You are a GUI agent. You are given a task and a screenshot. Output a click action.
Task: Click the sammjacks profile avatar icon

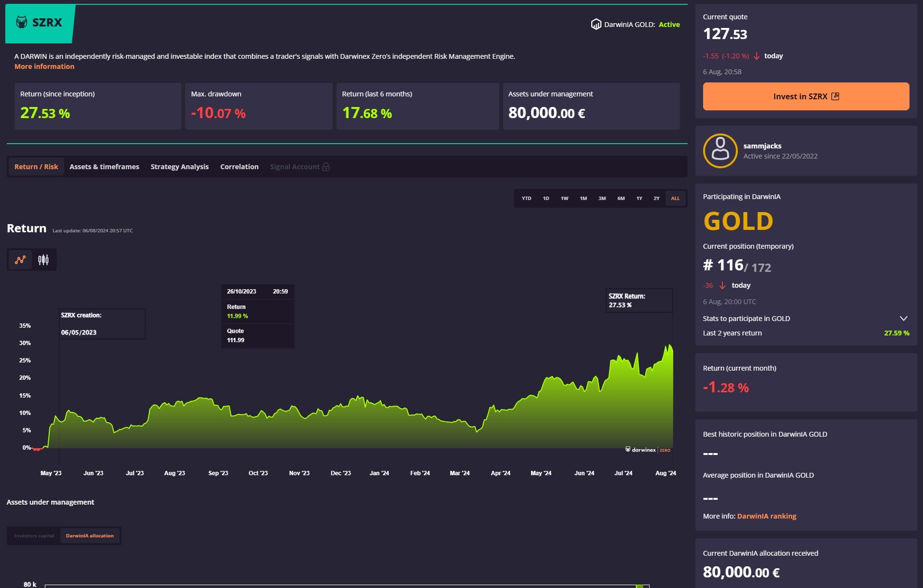point(720,151)
